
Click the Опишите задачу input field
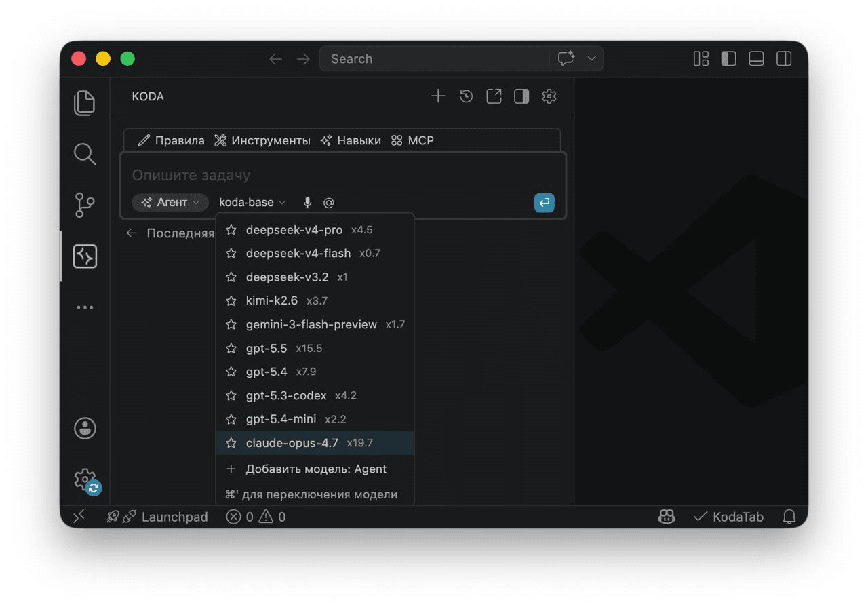(x=342, y=175)
